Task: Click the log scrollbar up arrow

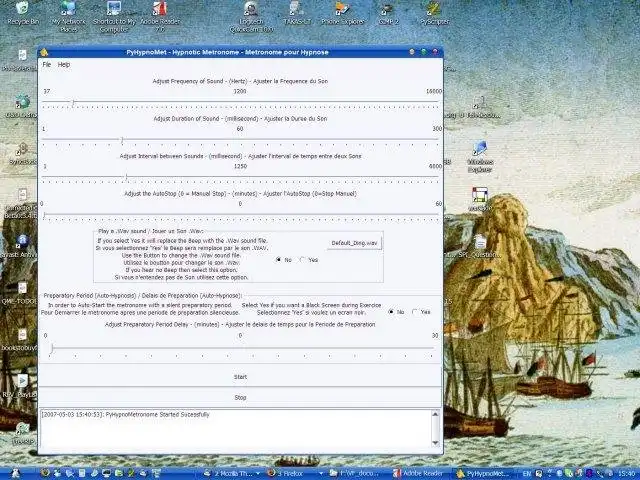Action: (x=435, y=414)
